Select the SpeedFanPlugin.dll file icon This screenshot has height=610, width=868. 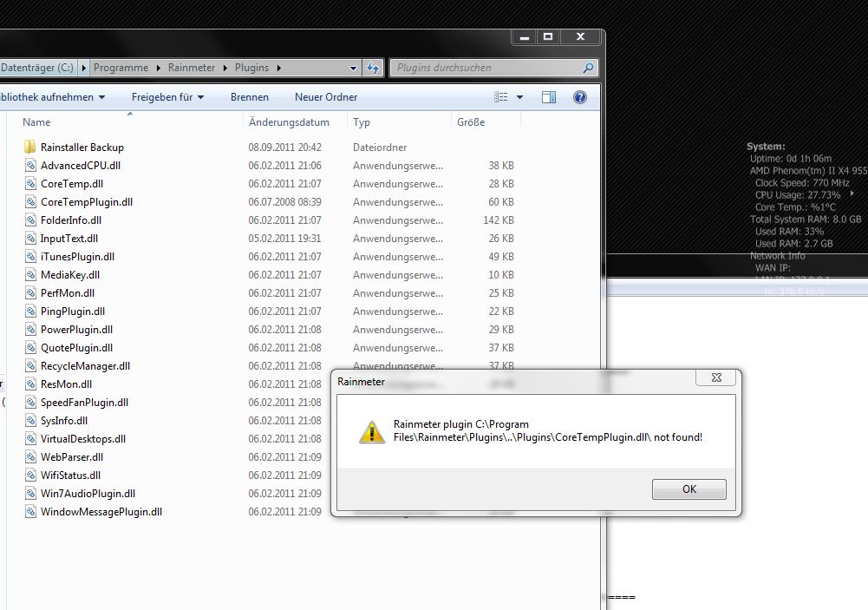point(31,403)
